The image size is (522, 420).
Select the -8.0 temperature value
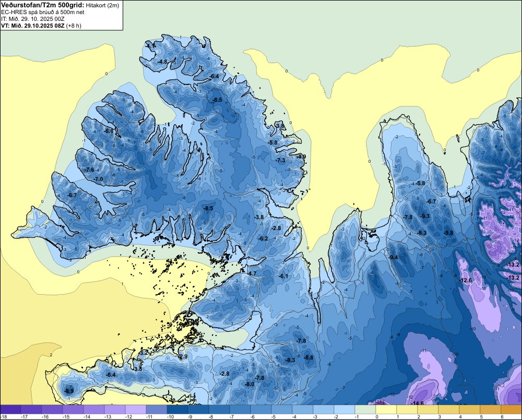250,384
